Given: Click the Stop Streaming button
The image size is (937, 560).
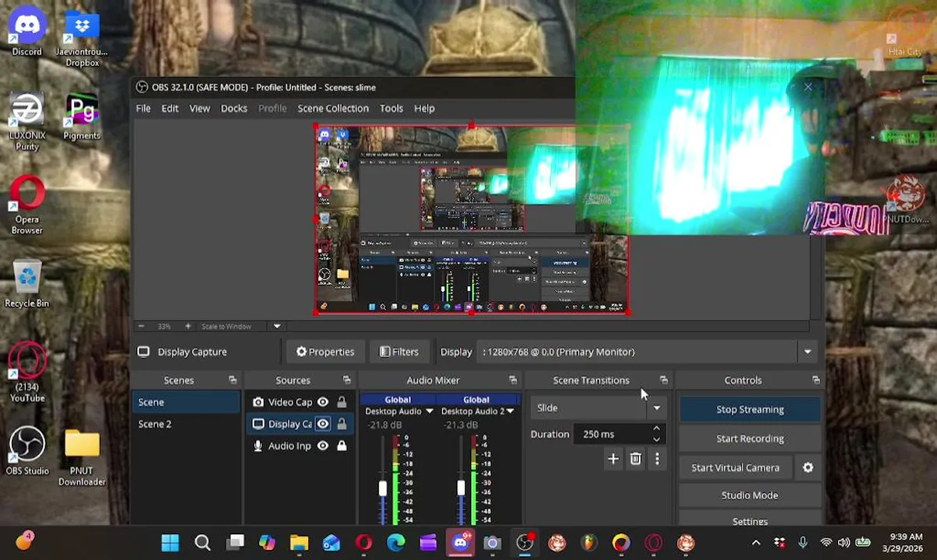Looking at the screenshot, I should pyautogui.click(x=750, y=409).
